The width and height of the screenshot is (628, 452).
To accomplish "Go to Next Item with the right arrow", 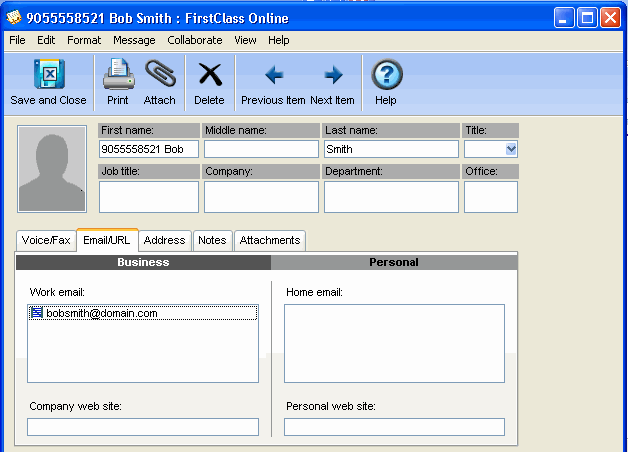I will click(333, 75).
